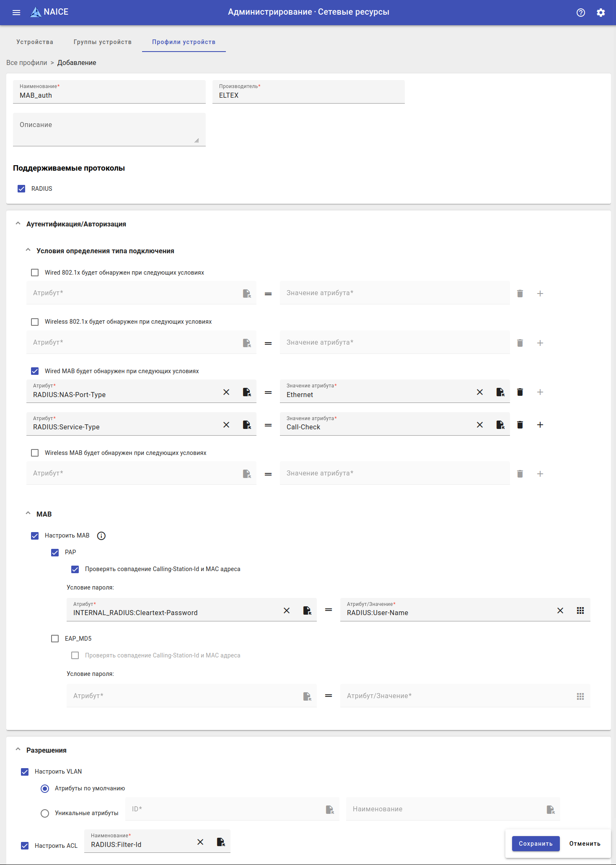
Task: Open the settings gear icon
Action: click(x=600, y=13)
